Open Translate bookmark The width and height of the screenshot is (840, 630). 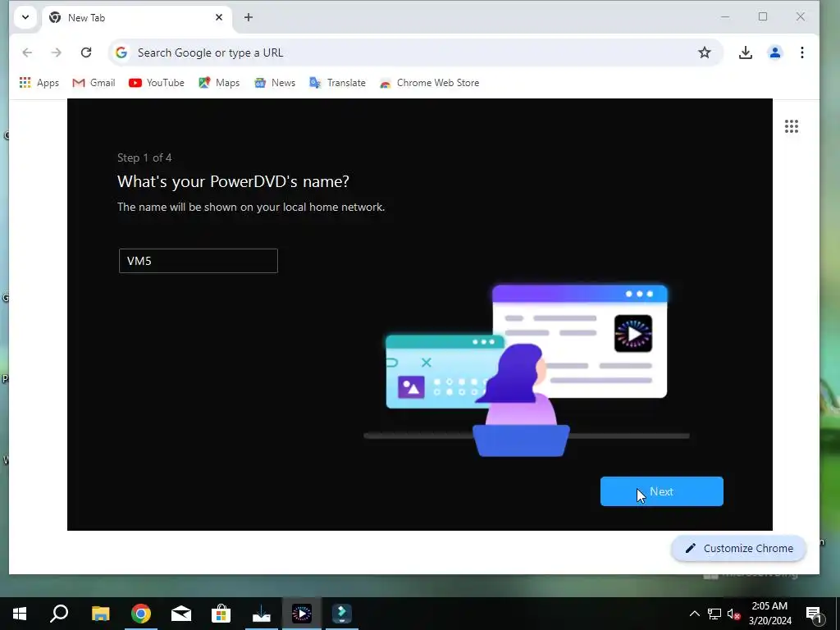click(x=337, y=83)
